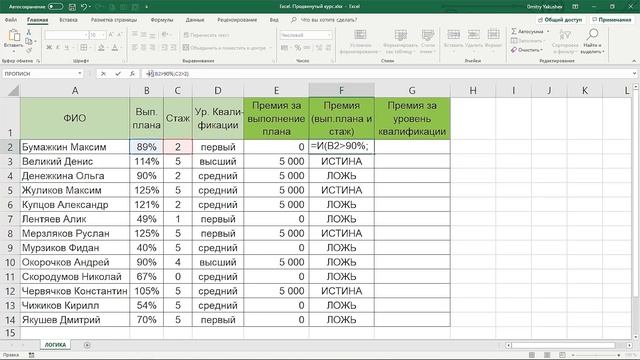
Task: Select column G header
Action: point(412,90)
